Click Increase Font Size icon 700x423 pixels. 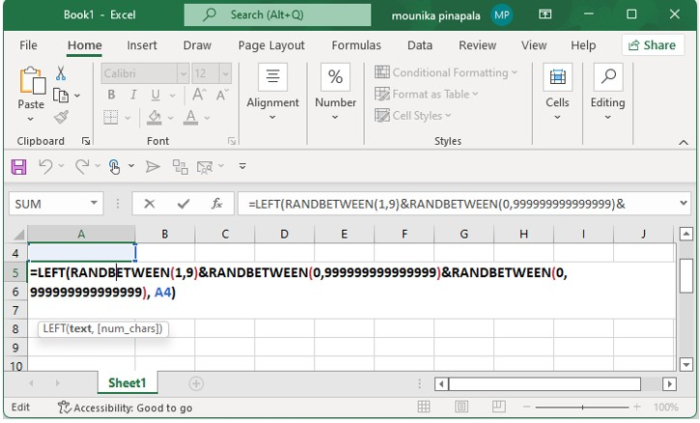click(199, 95)
